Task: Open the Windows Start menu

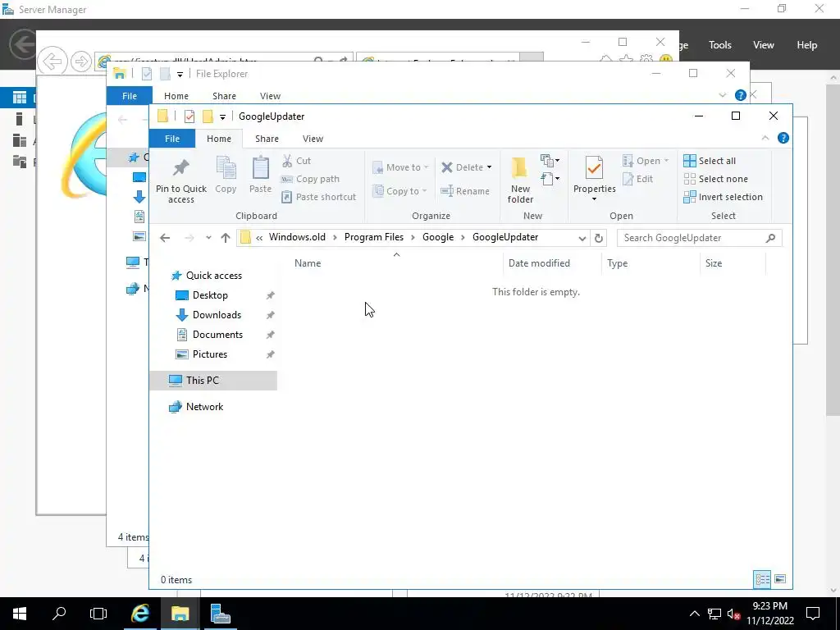Action: tap(20, 614)
